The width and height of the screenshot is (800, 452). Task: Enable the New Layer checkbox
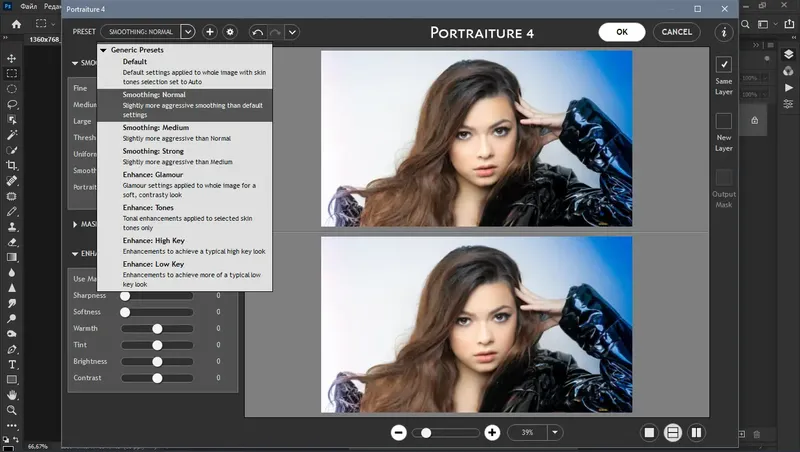pyautogui.click(x=723, y=120)
